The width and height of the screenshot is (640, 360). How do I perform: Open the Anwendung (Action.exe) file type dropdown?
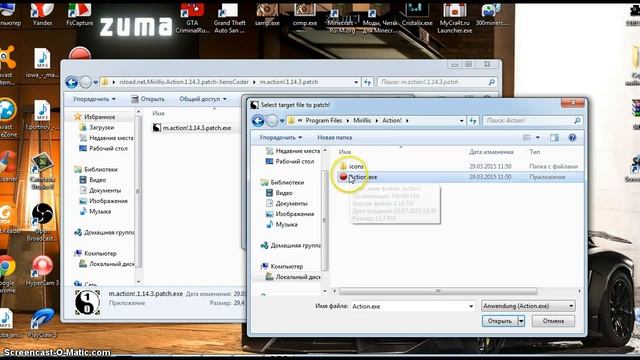tap(529, 306)
